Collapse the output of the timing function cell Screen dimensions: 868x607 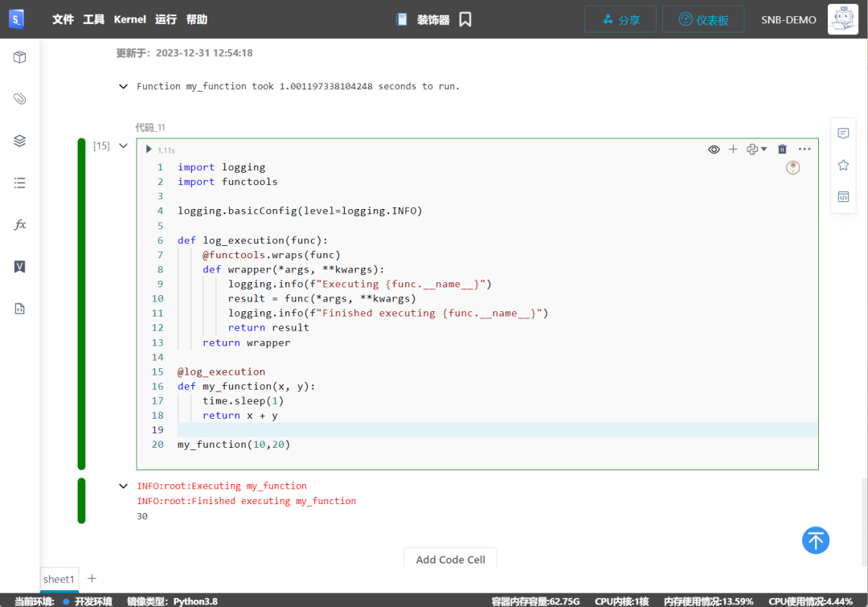click(x=123, y=86)
